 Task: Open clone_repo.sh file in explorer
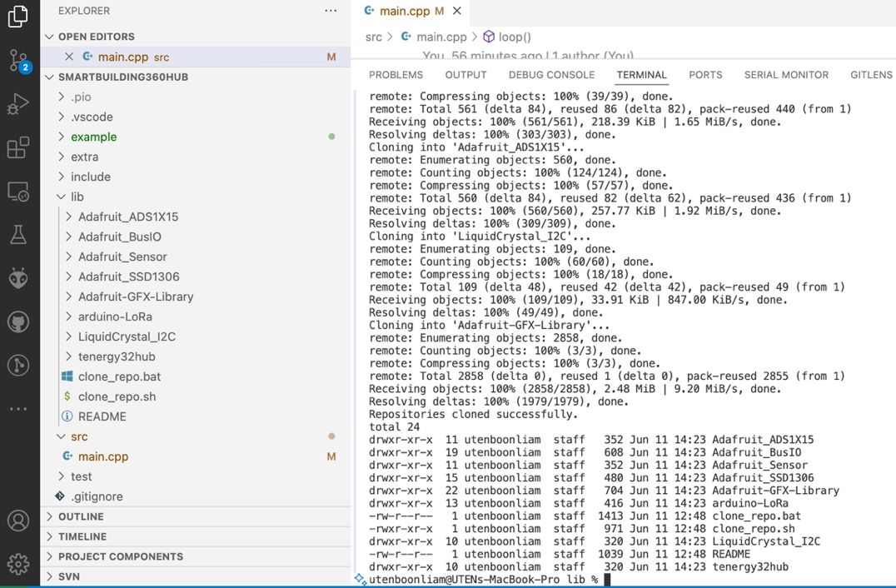pyautogui.click(x=196, y=396)
